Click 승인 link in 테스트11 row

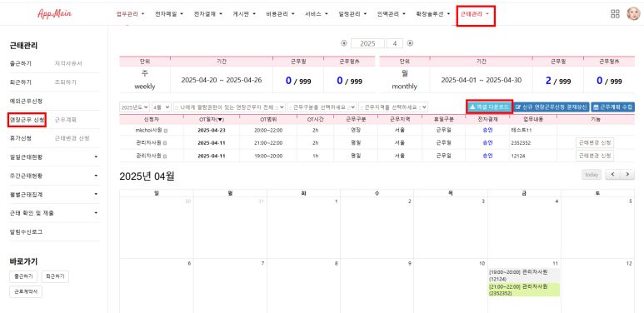point(488,130)
